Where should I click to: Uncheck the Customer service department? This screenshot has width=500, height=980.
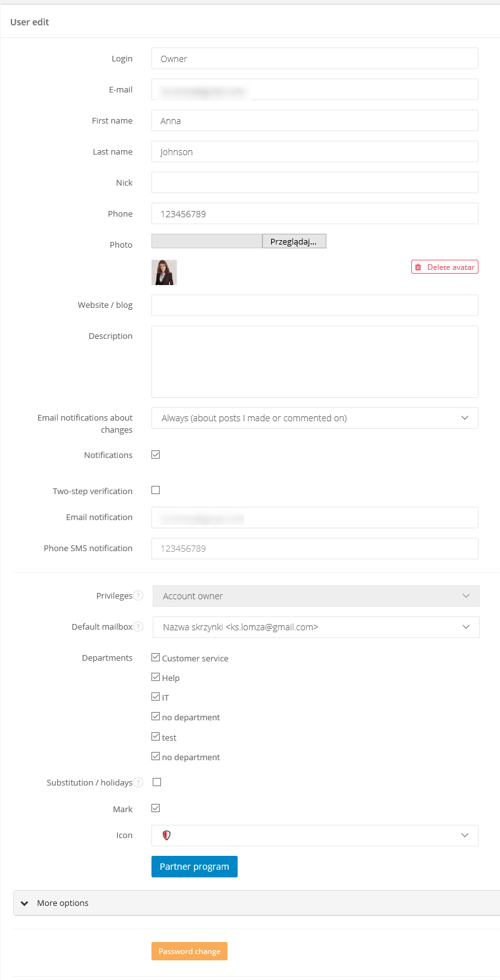pyautogui.click(x=156, y=658)
